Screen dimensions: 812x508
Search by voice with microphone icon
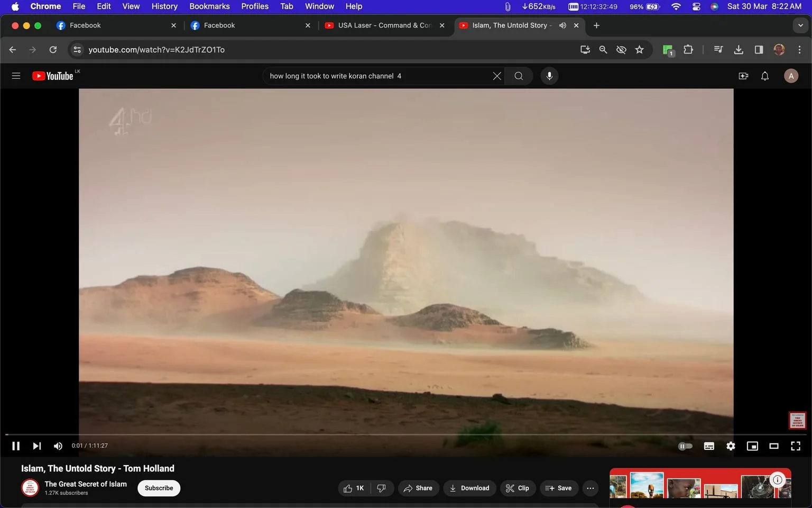click(549, 76)
